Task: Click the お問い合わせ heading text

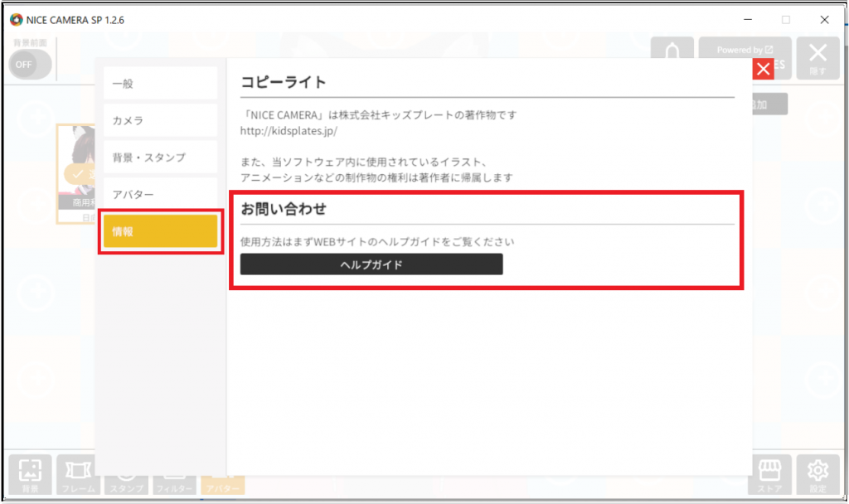Action: coord(284,209)
